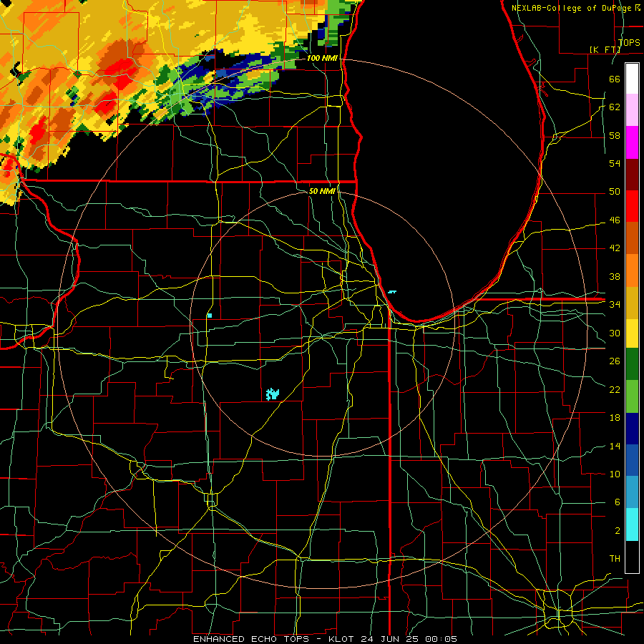Click the '100 NMI' range ring label
The image size is (644, 644).
coord(322,58)
